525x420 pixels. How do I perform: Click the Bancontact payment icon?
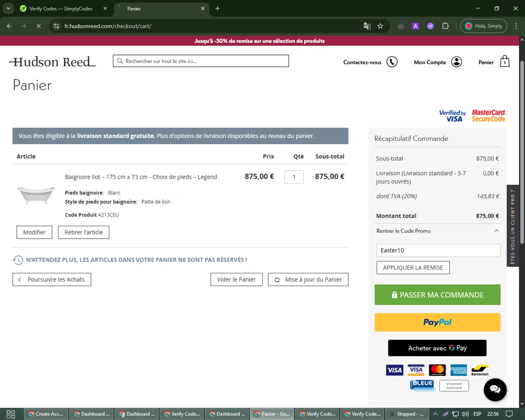coord(480,370)
